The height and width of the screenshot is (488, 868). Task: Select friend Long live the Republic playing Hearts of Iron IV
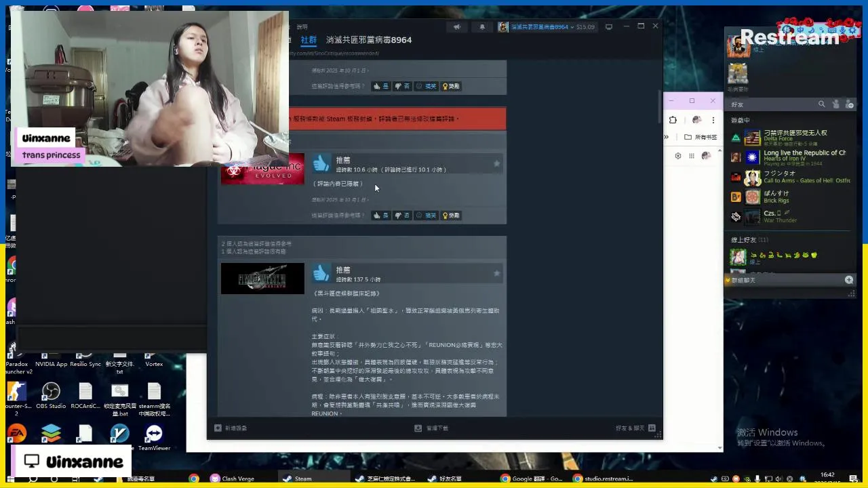790,157
